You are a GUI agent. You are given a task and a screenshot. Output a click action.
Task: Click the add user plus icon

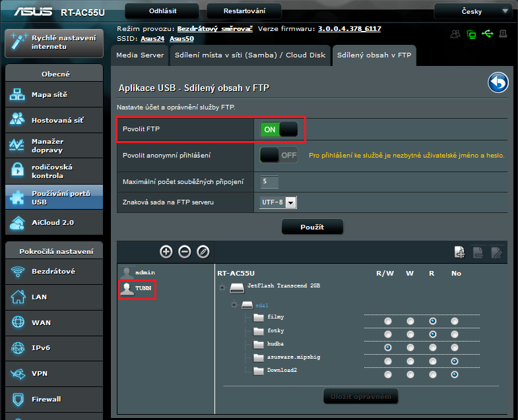coord(166,251)
